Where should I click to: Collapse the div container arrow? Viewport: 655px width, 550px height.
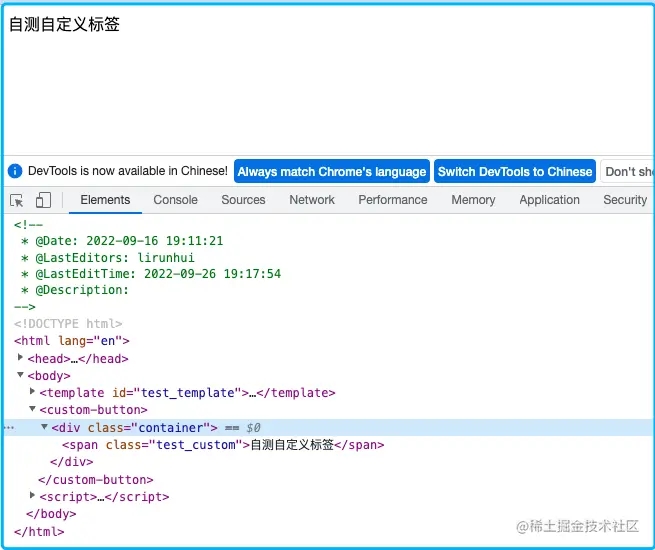44,427
